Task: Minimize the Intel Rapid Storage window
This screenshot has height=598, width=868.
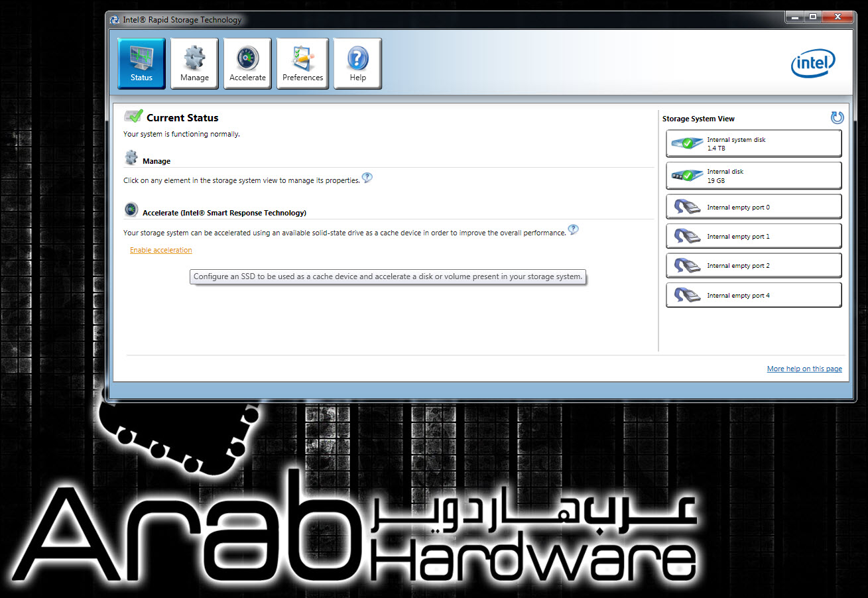Action: [x=795, y=17]
